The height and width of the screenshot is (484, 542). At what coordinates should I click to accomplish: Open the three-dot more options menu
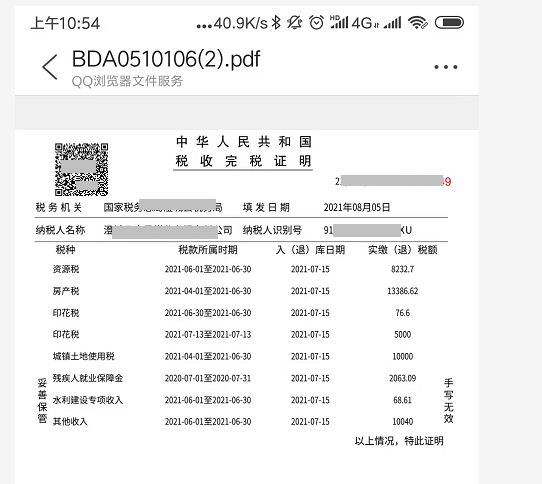click(446, 67)
